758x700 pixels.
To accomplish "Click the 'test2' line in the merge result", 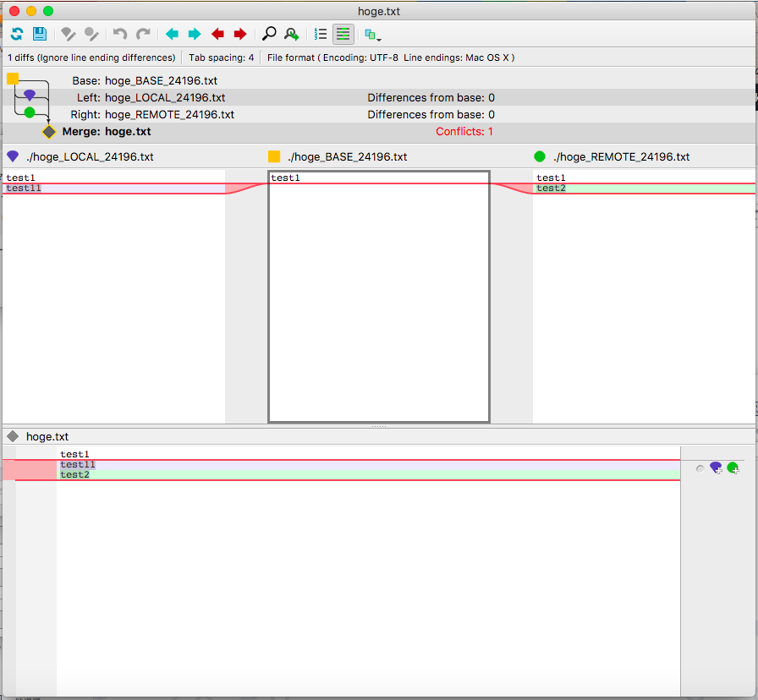I will pos(368,475).
